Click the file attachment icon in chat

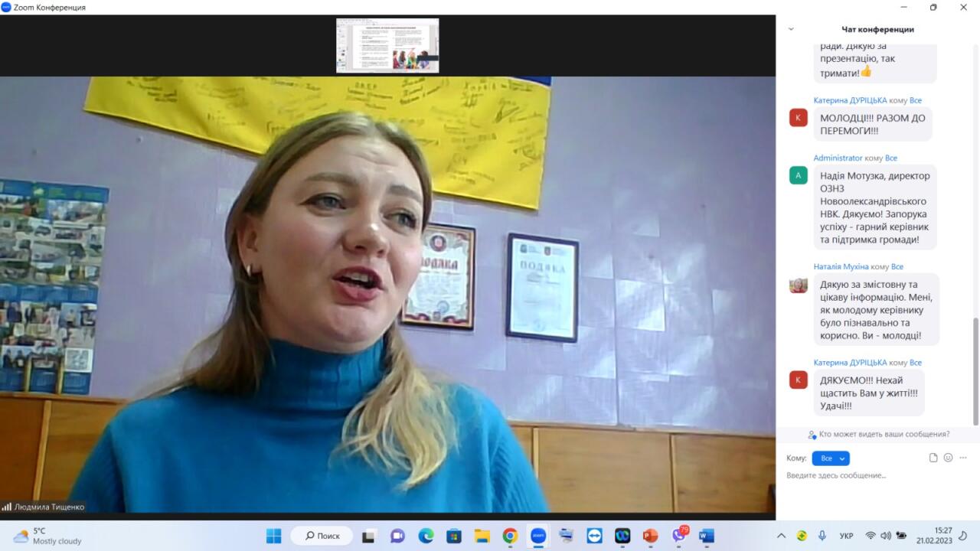(x=933, y=458)
